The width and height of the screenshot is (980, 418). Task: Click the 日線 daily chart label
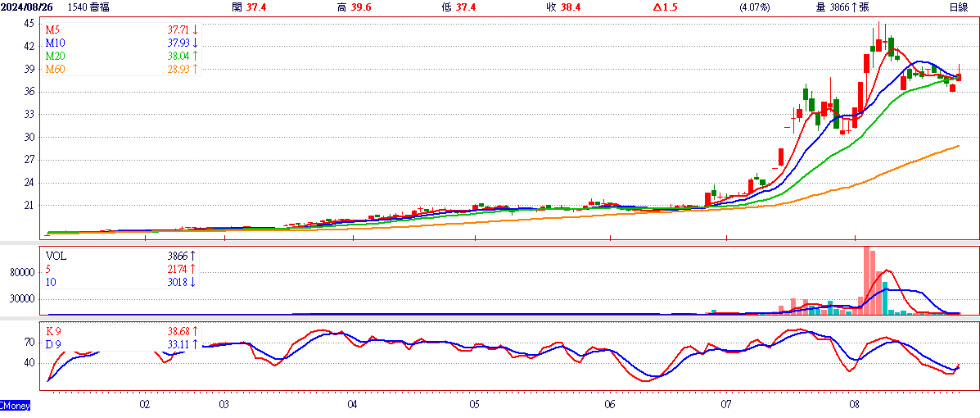click(958, 7)
